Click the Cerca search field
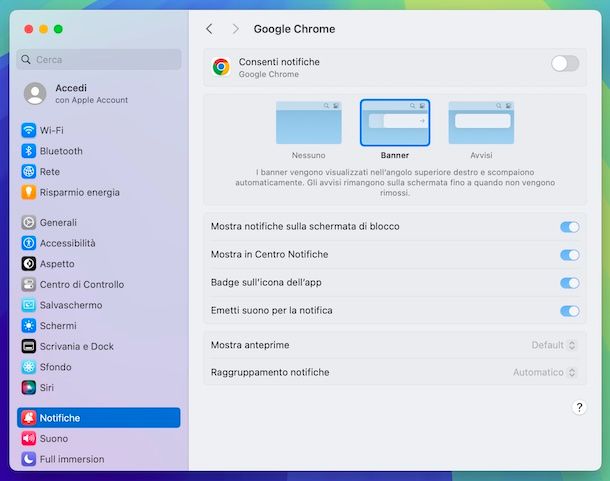The image size is (610, 481). coord(100,60)
